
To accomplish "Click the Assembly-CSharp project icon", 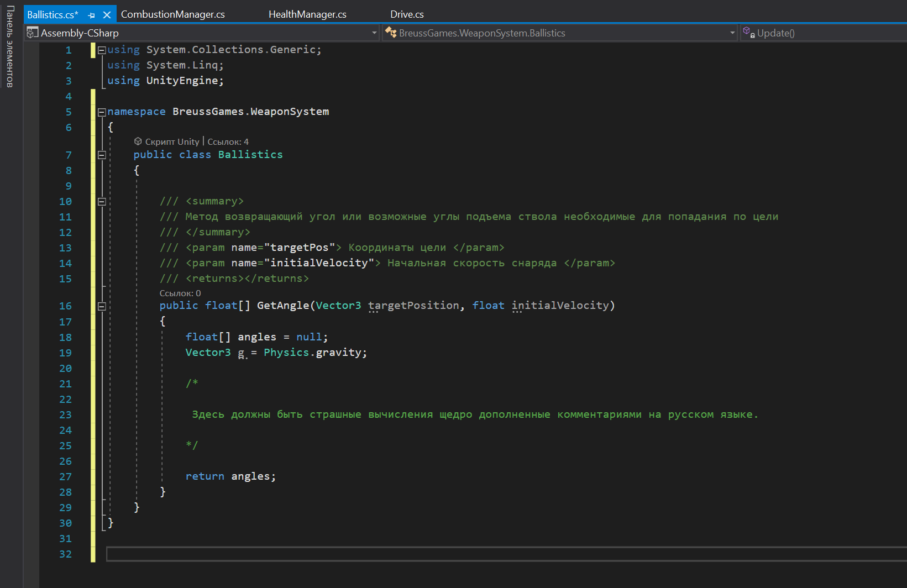I will pyautogui.click(x=33, y=33).
